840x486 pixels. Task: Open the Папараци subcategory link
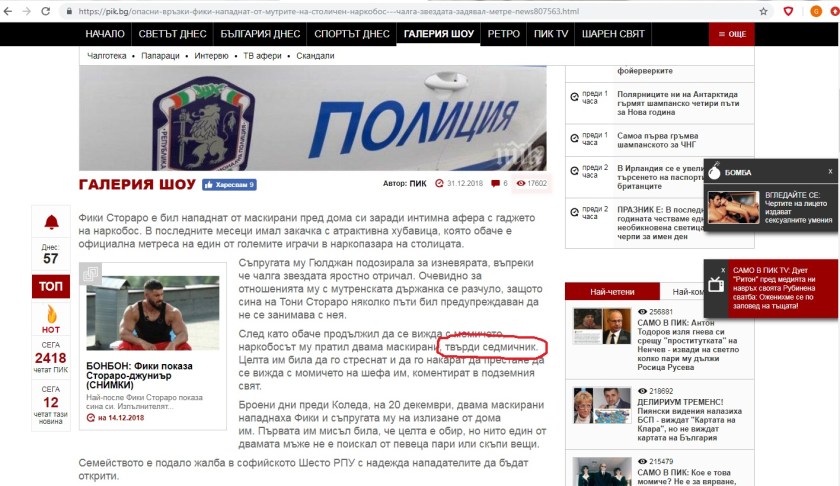[160, 56]
